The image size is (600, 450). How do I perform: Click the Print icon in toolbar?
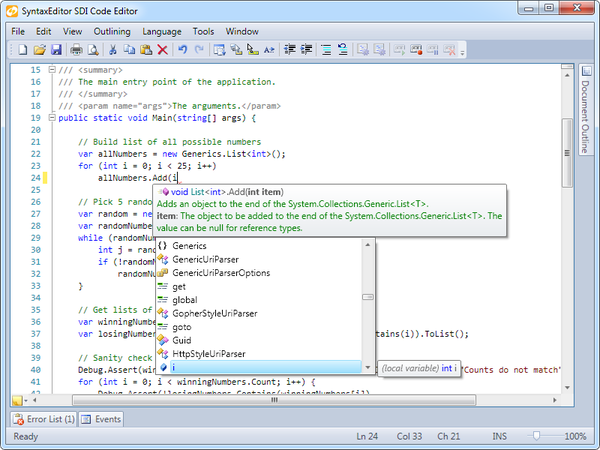pyautogui.click(x=76, y=49)
